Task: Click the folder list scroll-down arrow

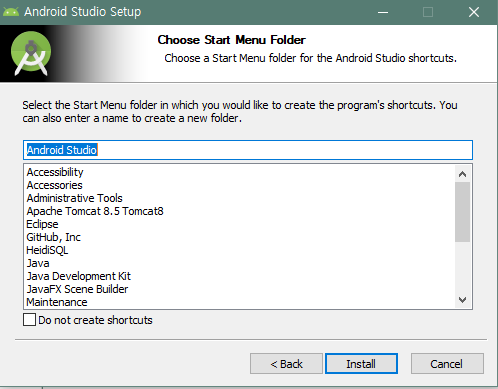Action: (463, 300)
